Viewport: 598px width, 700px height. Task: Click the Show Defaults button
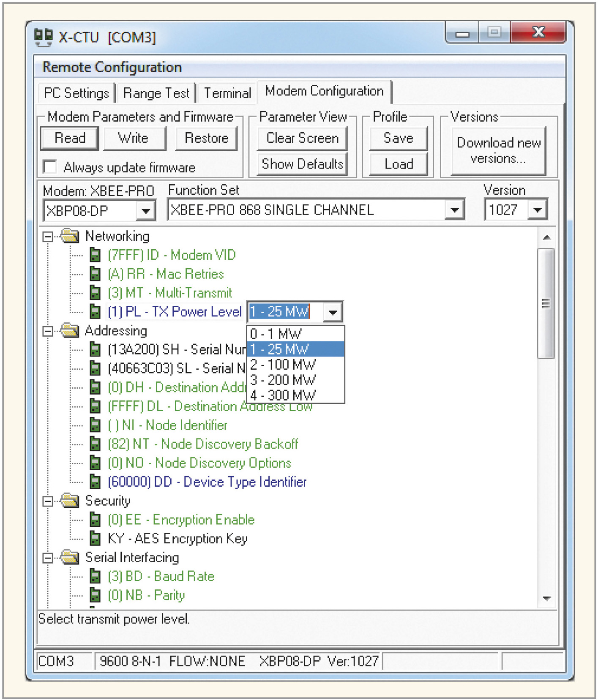[x=302, y=164]
